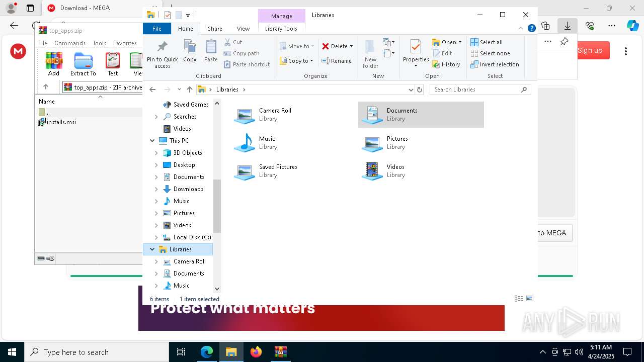
Task: Click the Windows Start button
Action: coord(12,352)
